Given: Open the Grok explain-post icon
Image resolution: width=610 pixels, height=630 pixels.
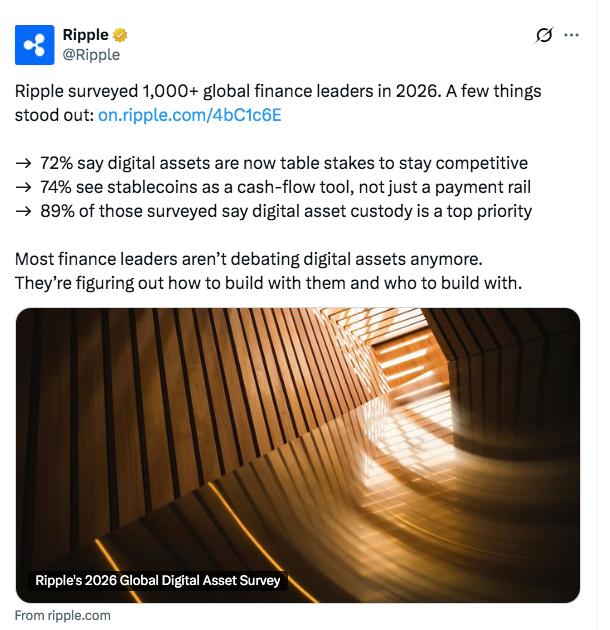Looking at the screenshot, I should click(x=544, y=35).
